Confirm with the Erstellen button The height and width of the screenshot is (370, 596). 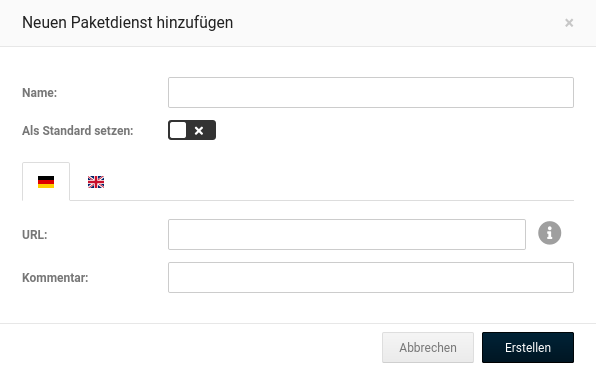coord(528,347)
